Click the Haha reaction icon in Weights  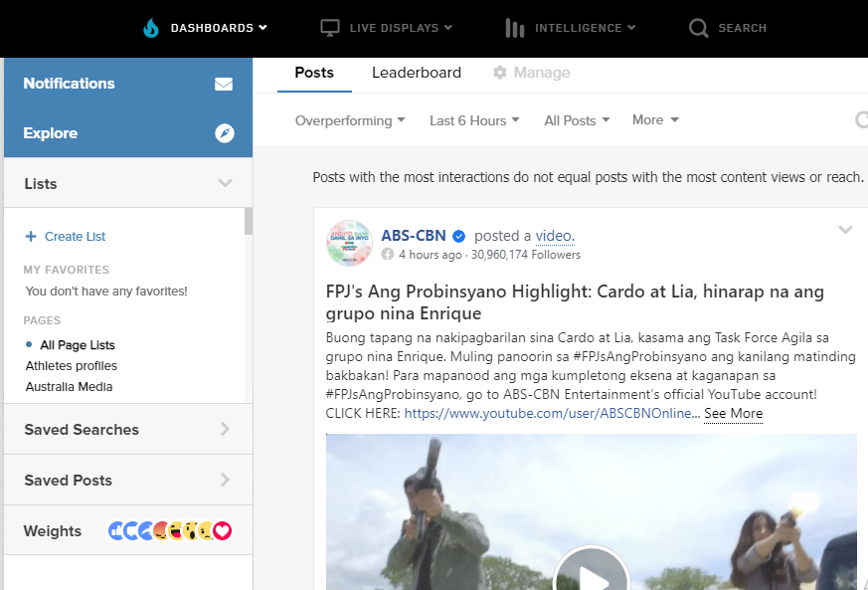[x=177, y=530]
